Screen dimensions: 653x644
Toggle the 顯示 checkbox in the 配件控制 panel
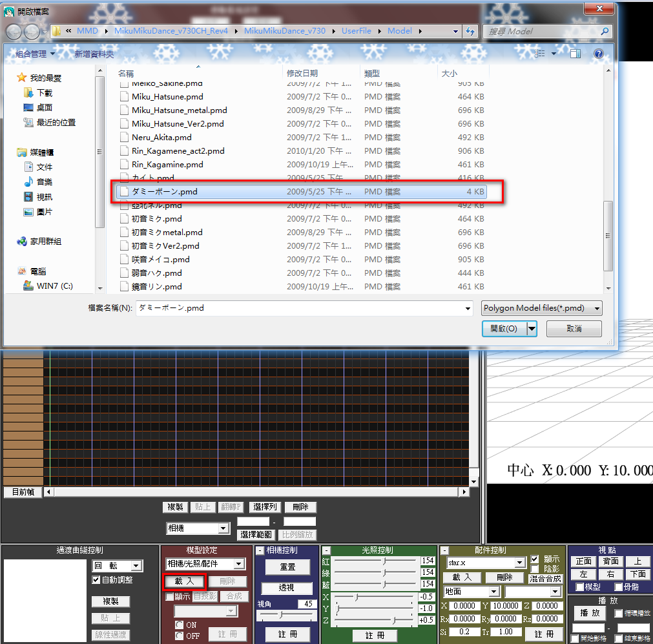click(535, 559)
